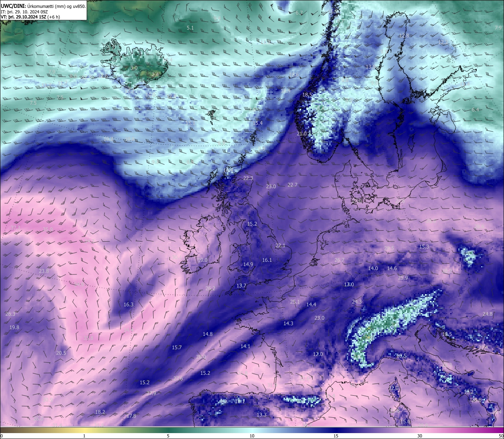Click the value '26.3' at the left edge
504x439 pixels.
point(10,314)
